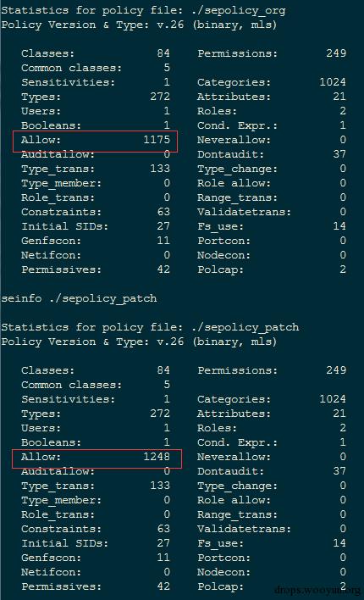Screen dimensions: 364x600
Task: Click the second Classes value 84
Action: [x=163, y=370]
